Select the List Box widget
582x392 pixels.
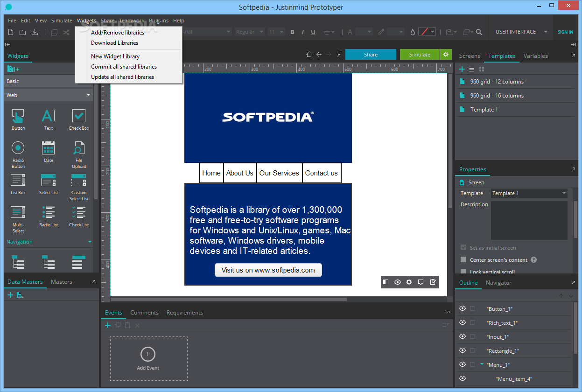(x=18, y=184)
